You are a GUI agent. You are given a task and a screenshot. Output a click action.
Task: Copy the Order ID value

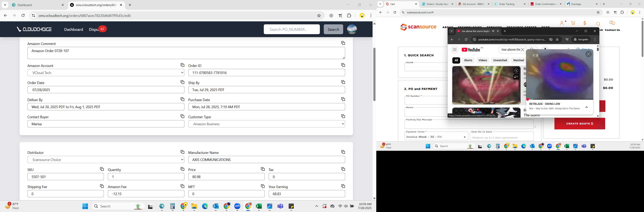coord(343,65)
